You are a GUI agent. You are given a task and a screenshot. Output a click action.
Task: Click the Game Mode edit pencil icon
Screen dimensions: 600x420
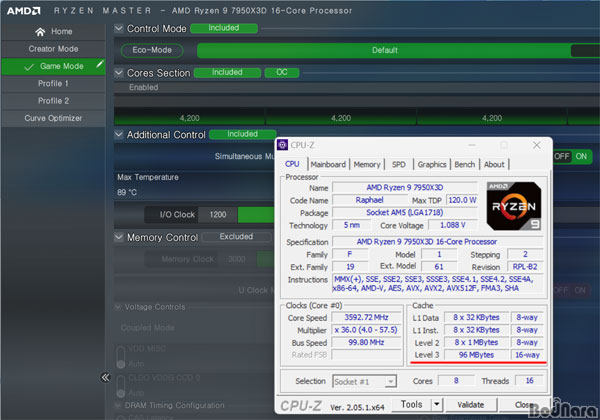pyautogui.click(x=100, y=64)
